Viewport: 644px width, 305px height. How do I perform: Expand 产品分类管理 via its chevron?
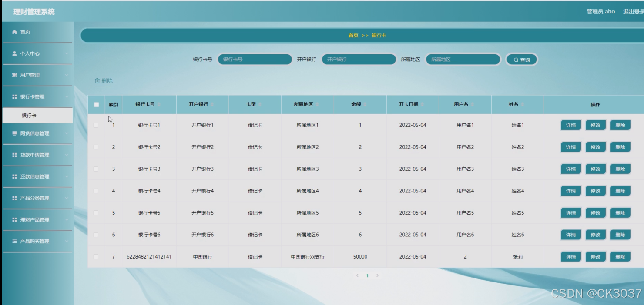(67, 198)
